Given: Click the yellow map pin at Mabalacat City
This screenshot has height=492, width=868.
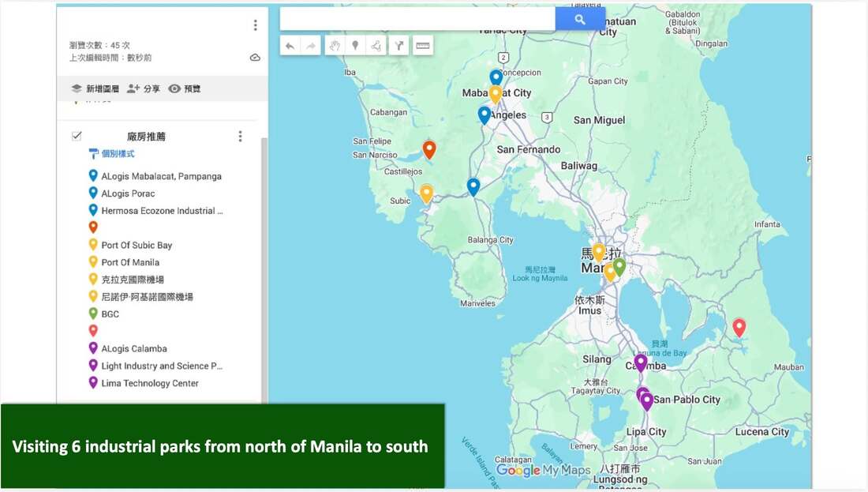Looking at the screenshot, I should [x=496, y=94].
